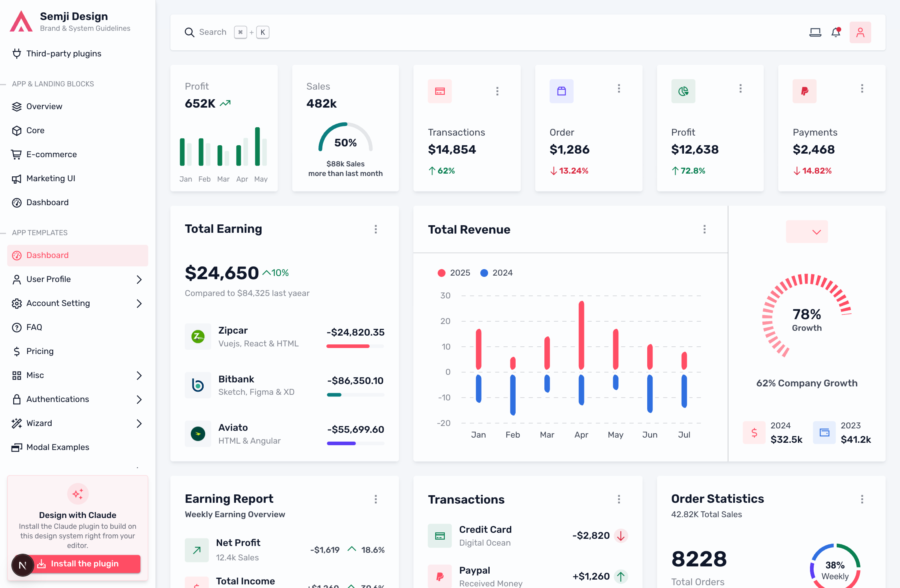Open Order Statistics options menu

(x=862, y=499)
